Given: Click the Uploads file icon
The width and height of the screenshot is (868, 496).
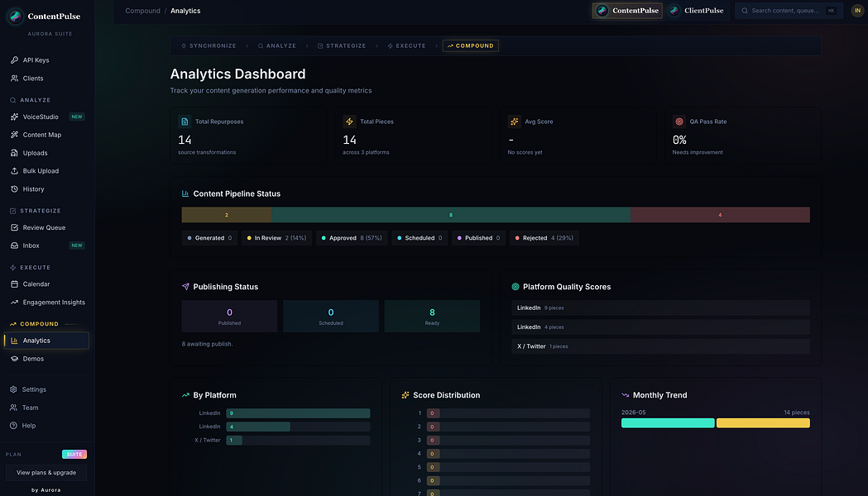Looking at the screenshot, I should point(14,153).
